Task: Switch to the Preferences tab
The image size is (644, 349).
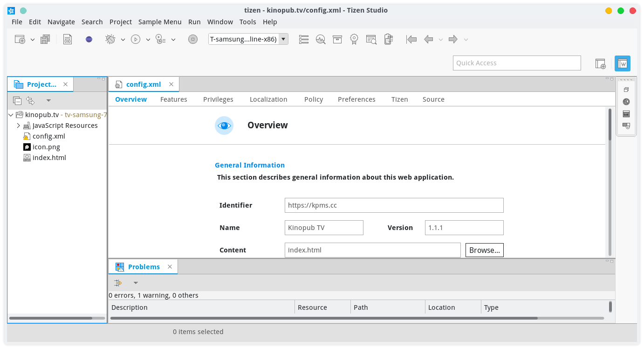Action: point(356,99)
